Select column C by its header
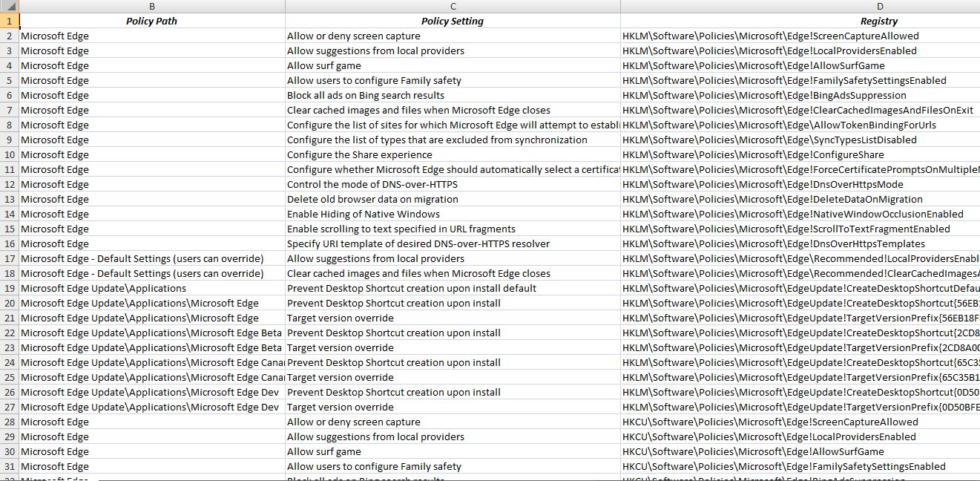The height and width of the screenshot is (481, 980). [453, 7]
